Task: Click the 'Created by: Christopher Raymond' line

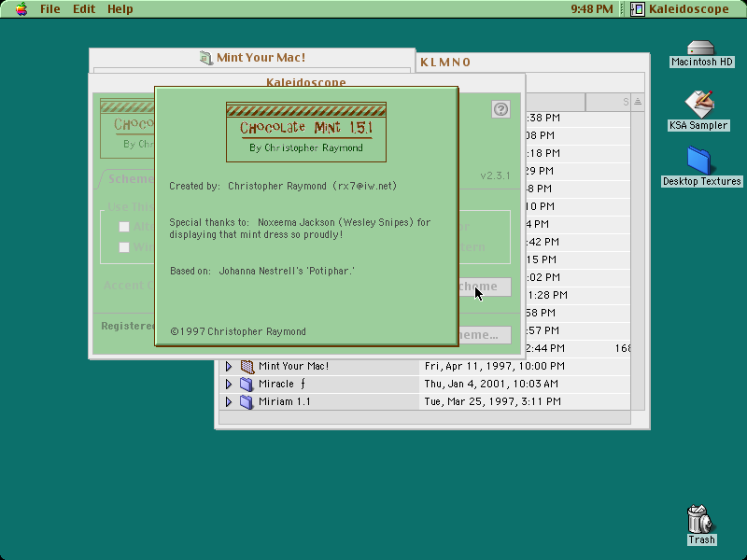Action: coord(283,186)
